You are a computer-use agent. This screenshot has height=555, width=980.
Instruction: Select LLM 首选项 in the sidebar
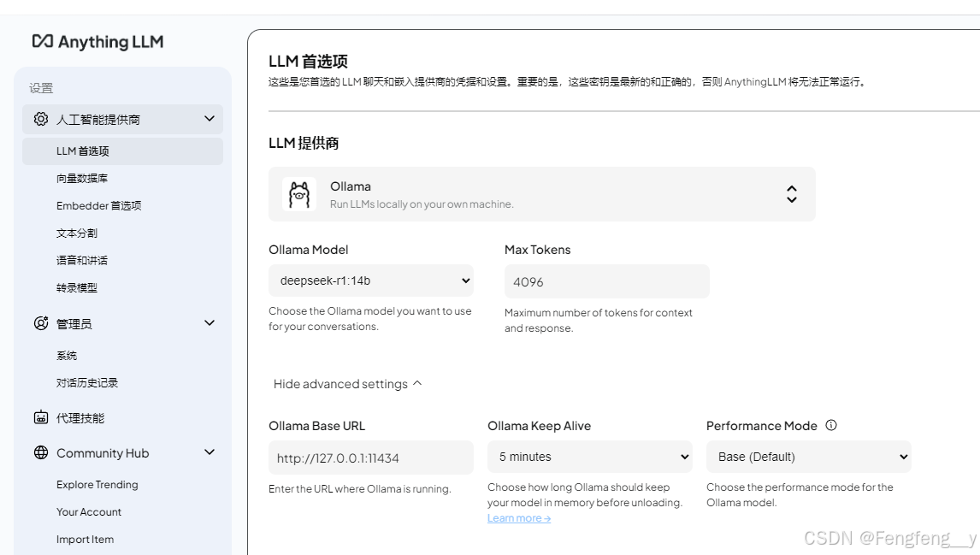pos(122,151)
